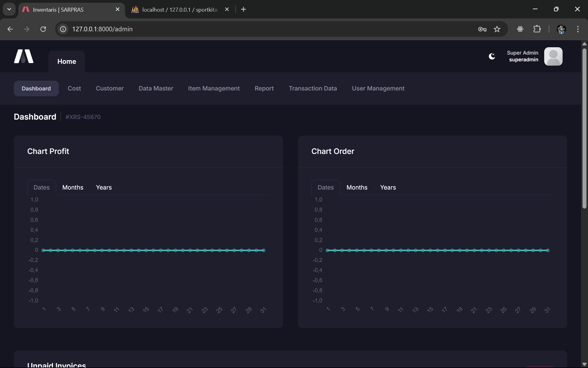Open the Transaction Data menu
This screenshot has width=588, height=368.
point(313,88)
